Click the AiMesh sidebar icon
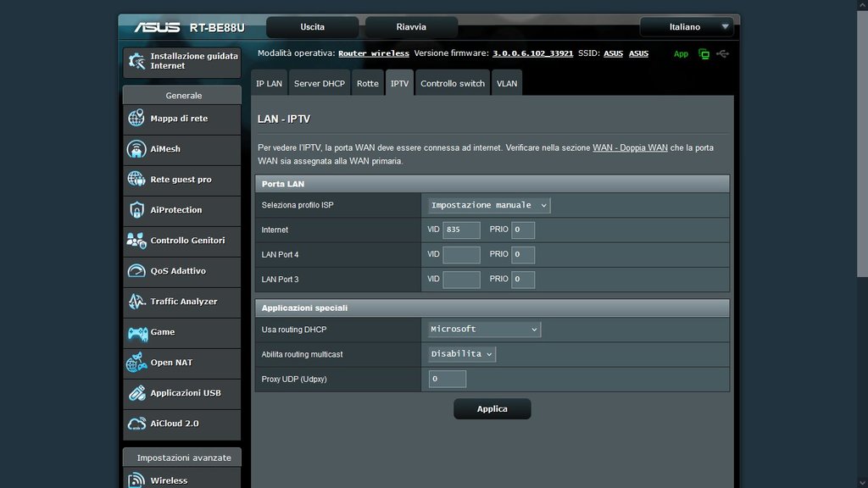The image size is (868, 488). (x=136, y=149)
